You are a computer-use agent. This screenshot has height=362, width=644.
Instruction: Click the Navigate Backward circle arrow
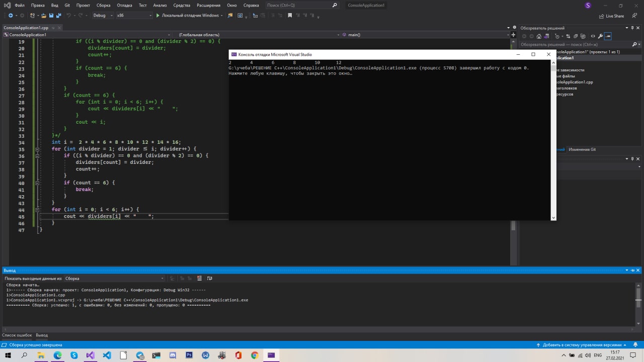click(11, 16)
